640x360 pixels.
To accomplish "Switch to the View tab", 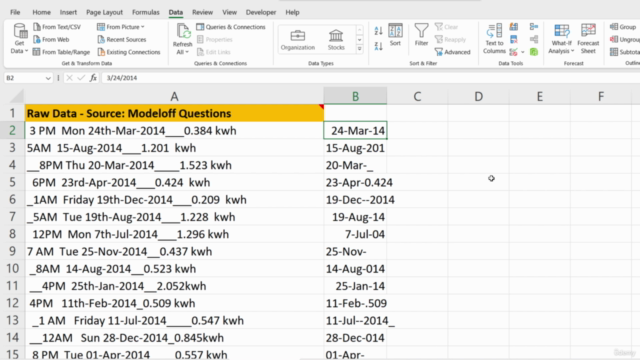I will point(229,12).
